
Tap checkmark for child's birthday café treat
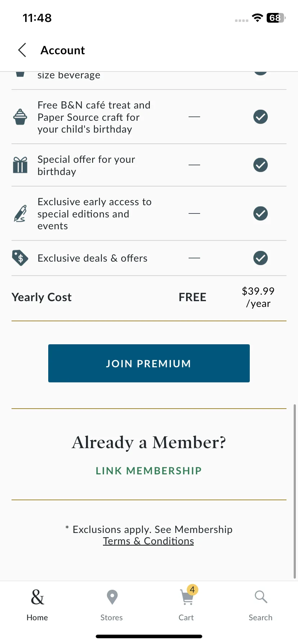(261, 117)
